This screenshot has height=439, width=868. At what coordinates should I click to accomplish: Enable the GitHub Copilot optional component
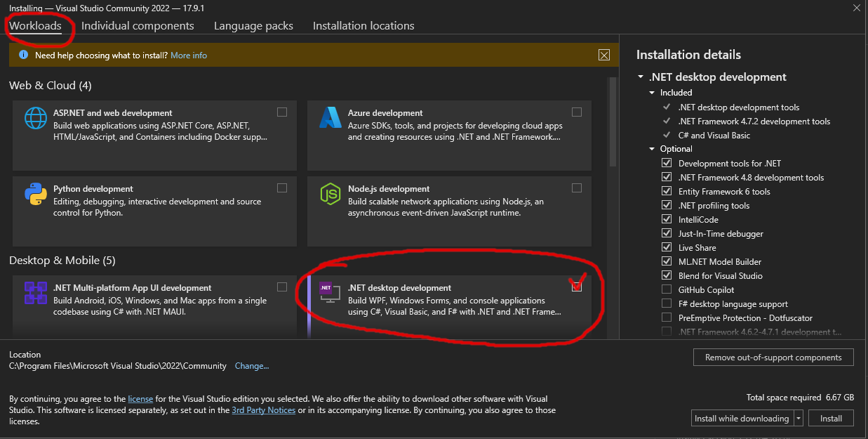667,289
